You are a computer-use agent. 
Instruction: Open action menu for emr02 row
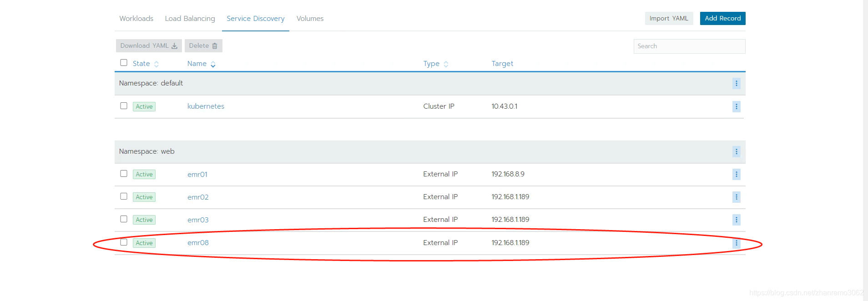[736, 197]
